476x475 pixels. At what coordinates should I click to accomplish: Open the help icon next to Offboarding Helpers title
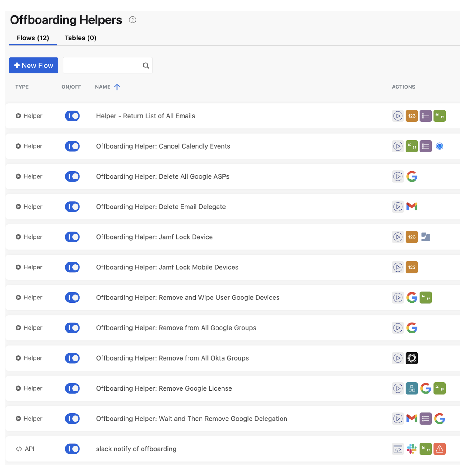click(133, 19)
